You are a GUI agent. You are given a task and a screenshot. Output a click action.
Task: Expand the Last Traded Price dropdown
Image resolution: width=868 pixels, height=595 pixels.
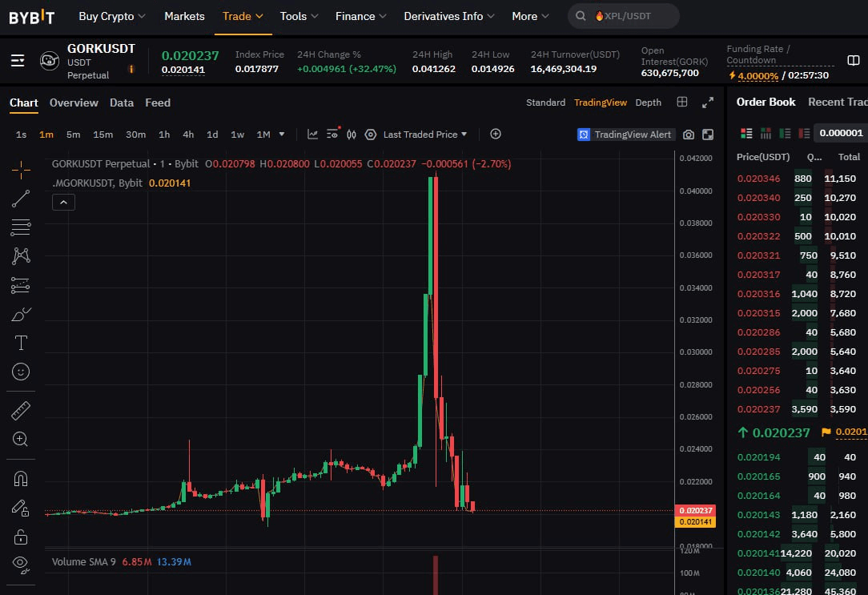click(424, 135)
